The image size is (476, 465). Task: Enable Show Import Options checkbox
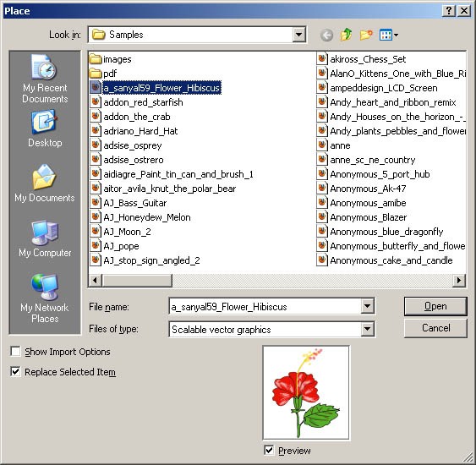(15, 352)
